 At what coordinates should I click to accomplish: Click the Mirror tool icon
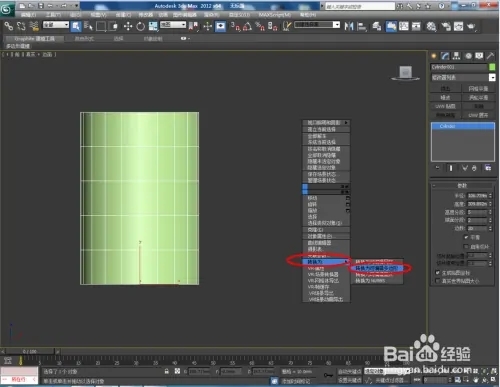tap(349, 26)
